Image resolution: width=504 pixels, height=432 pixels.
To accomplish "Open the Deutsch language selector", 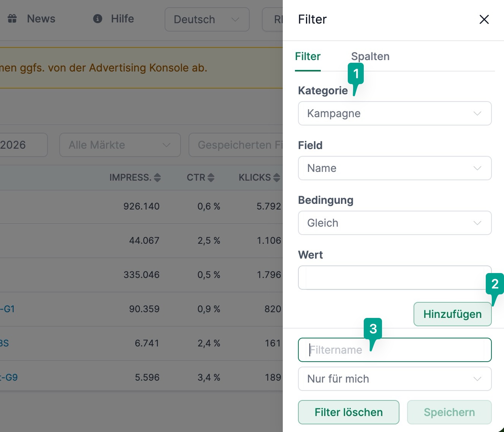I will 207,19.
